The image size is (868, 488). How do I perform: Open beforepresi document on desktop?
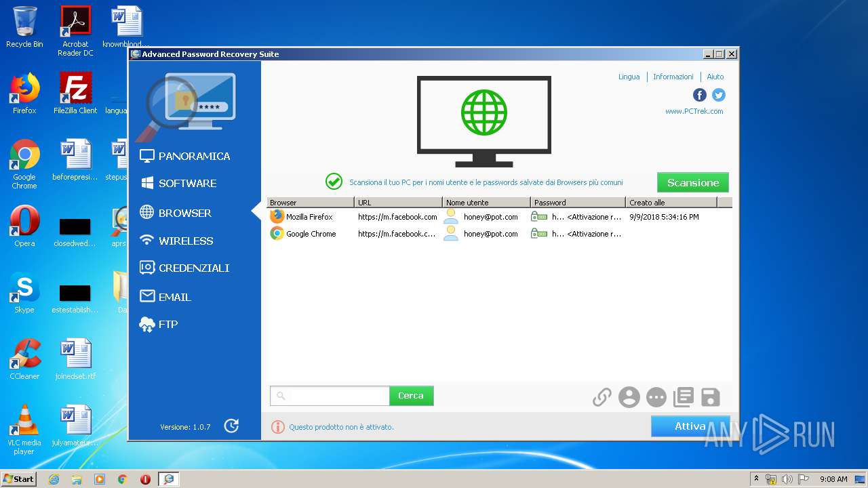(75, 160)
